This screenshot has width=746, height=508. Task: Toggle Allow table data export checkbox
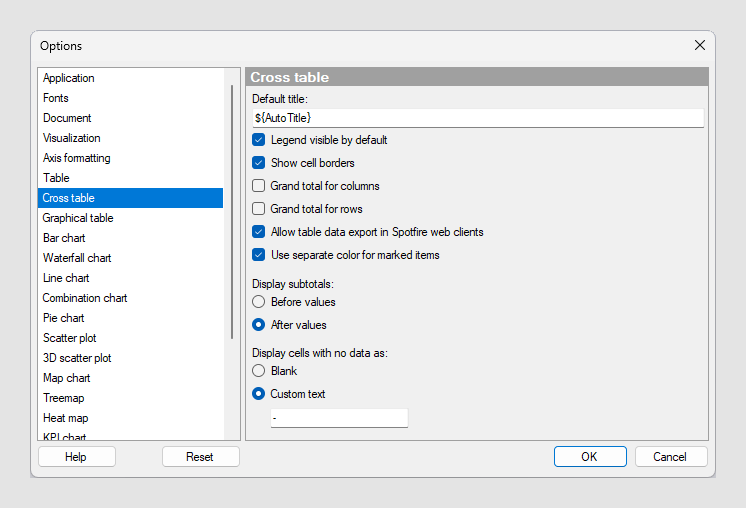tap(258, 232)
